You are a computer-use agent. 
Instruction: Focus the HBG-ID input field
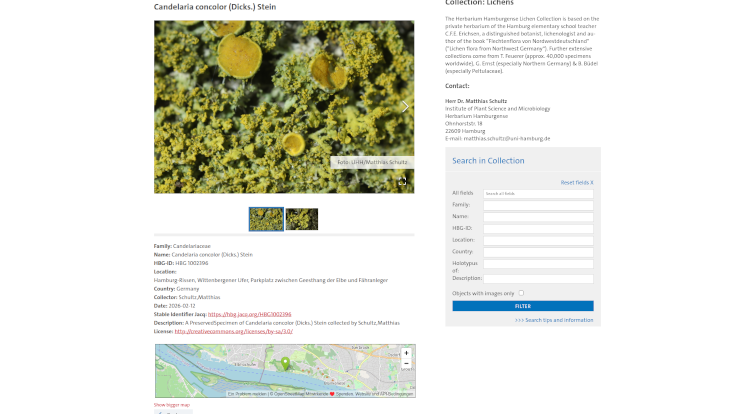(538, 228)
